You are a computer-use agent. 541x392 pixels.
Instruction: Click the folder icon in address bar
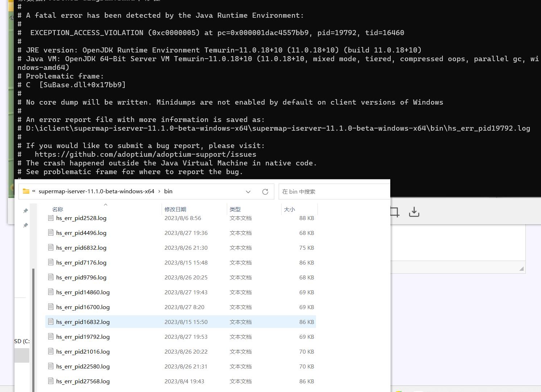point(26,191)
